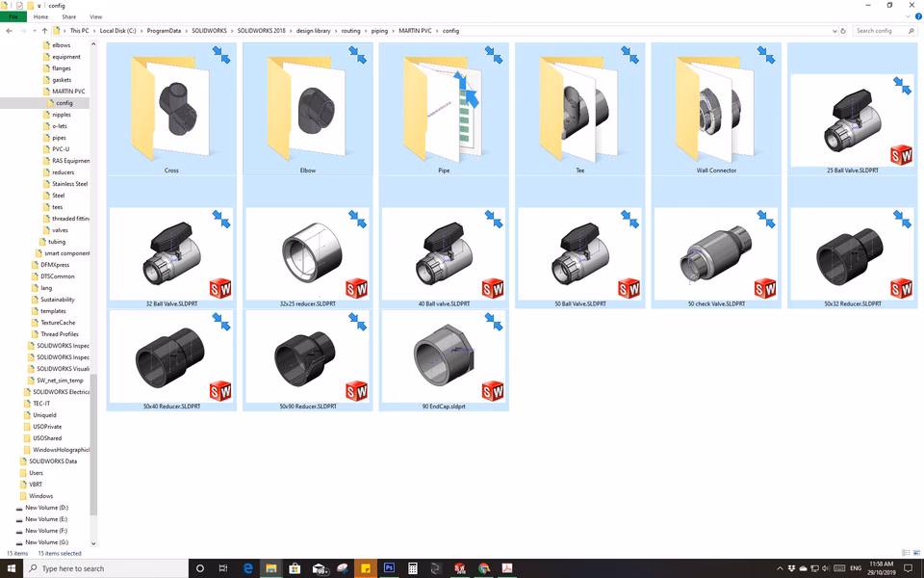This screenshot has height=578, width=924.
Task: Open the 32x25 reducer.SLDPRT part
Action: point(308,250)
